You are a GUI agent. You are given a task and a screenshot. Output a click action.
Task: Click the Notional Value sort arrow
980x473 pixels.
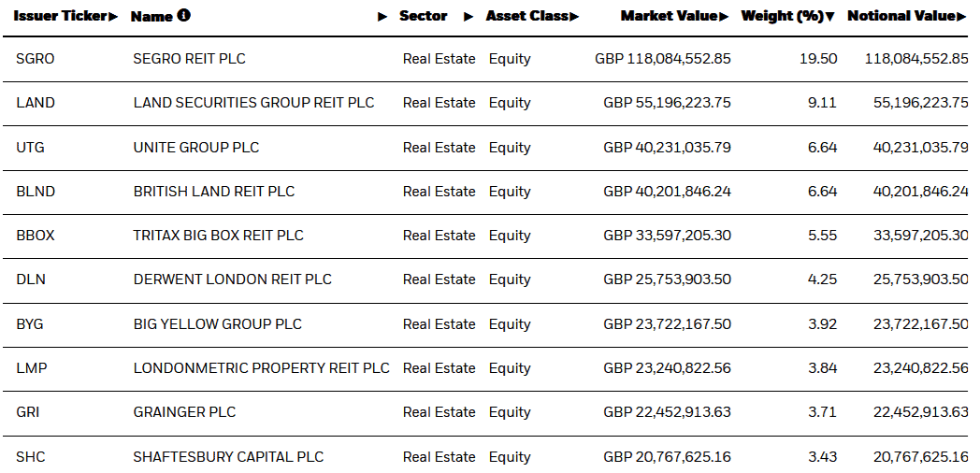click(x=962, y=17)
